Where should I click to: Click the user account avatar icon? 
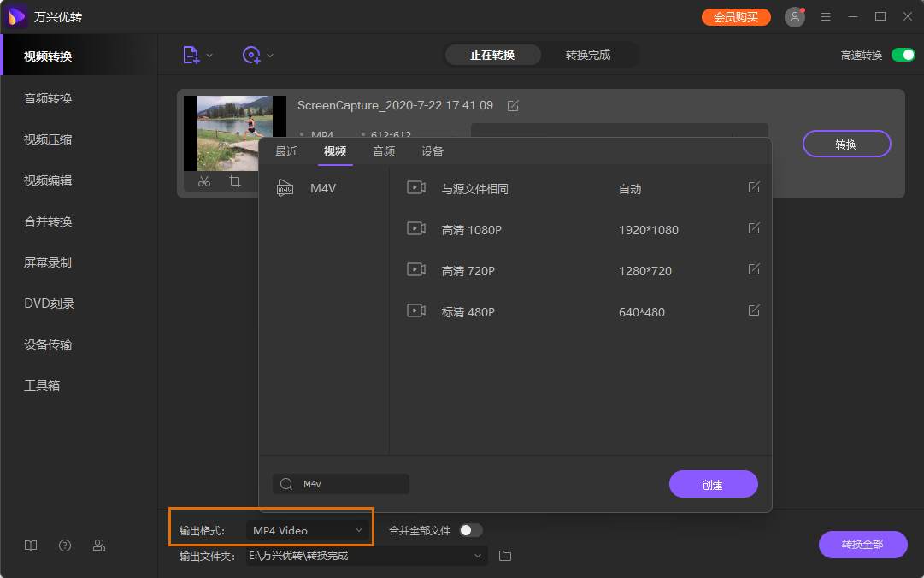(x=795, y=17)
